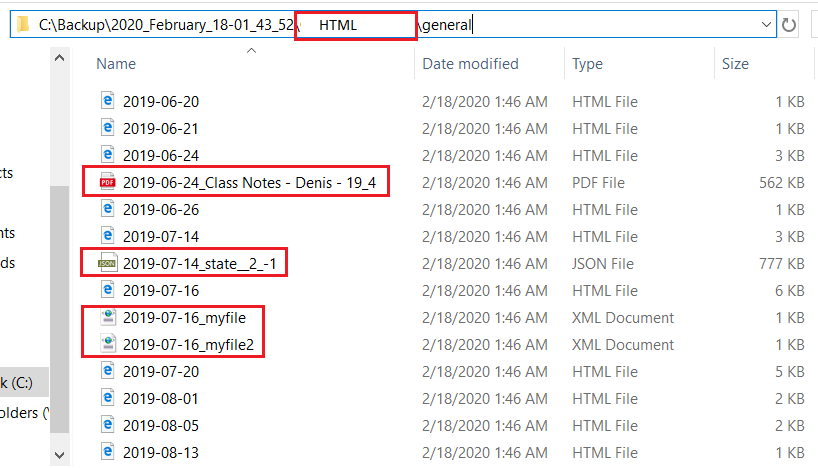Select file name 2019-06-24
This screenshot has width=818, height=468.
pyautogui.click(x=161, y=156)
